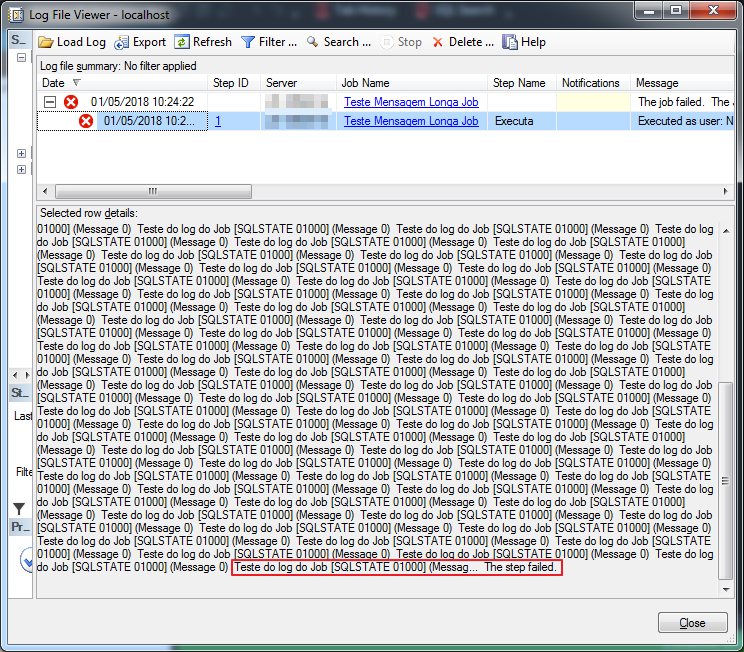Click the Search magnifier icon

point(312,42)
